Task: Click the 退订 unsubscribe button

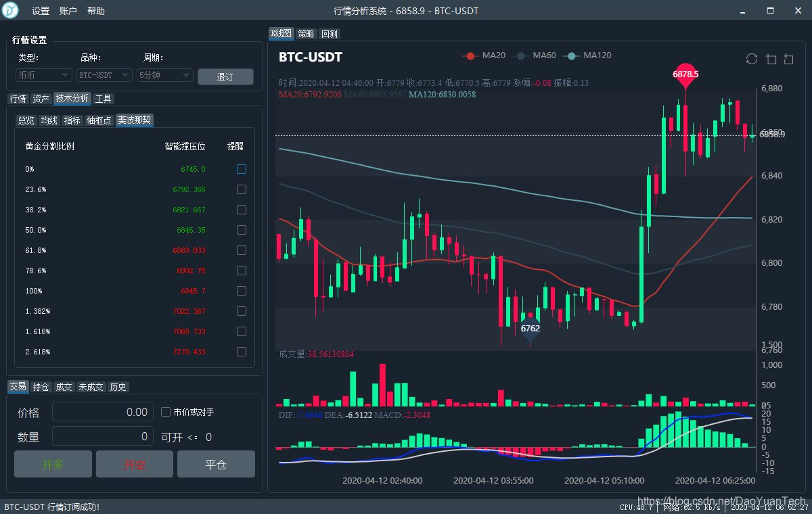Action: (225, 76)
